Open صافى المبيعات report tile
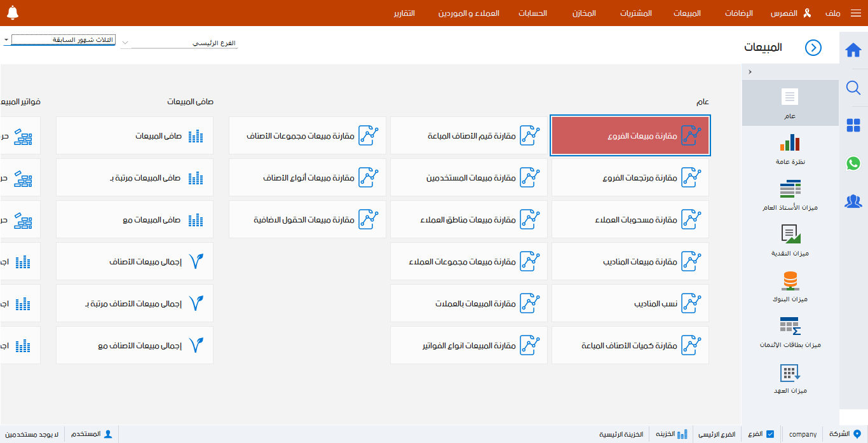Screen dimensions: 868x443 [x=135, y=135]
